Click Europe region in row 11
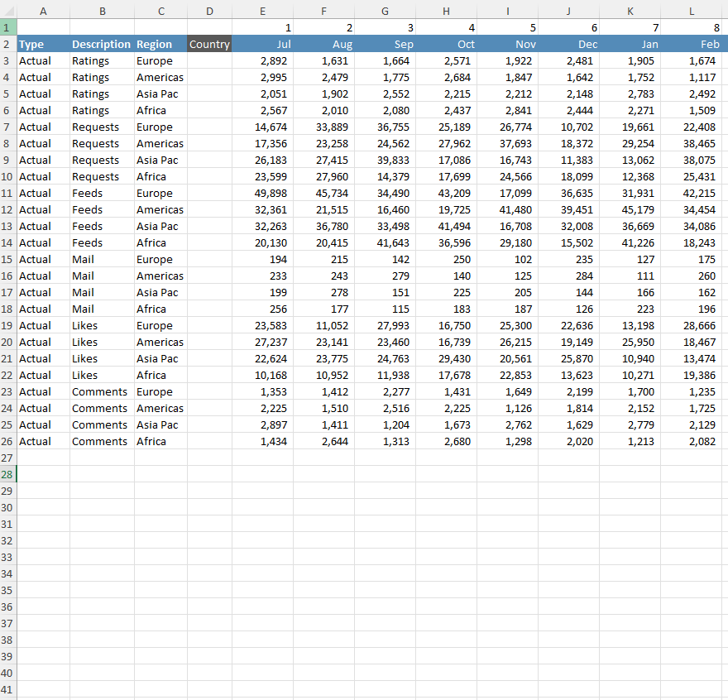 [160, 194]
